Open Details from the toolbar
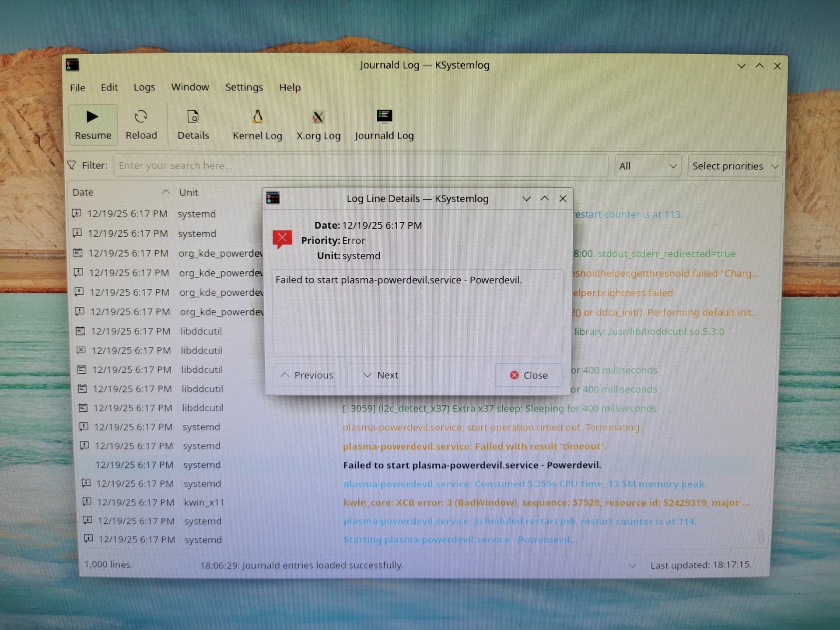Screen dimensions: 840x630 (x=193, y=117)
